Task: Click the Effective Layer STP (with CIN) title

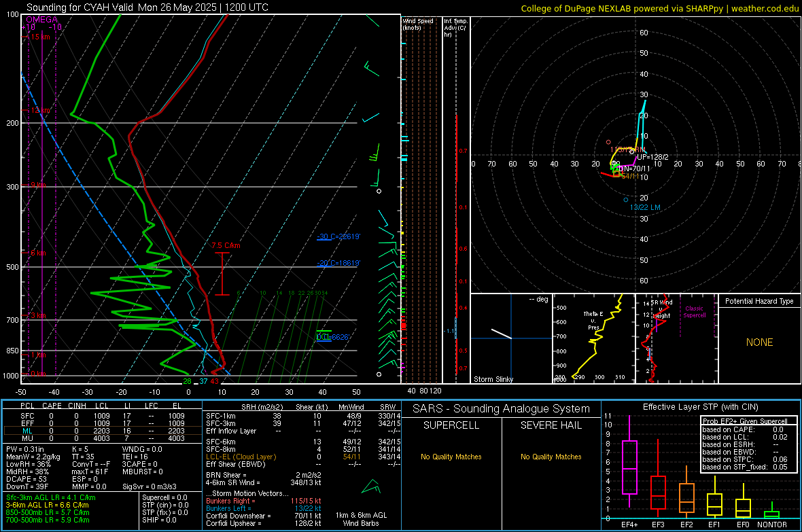Action: tap(700, 407)
